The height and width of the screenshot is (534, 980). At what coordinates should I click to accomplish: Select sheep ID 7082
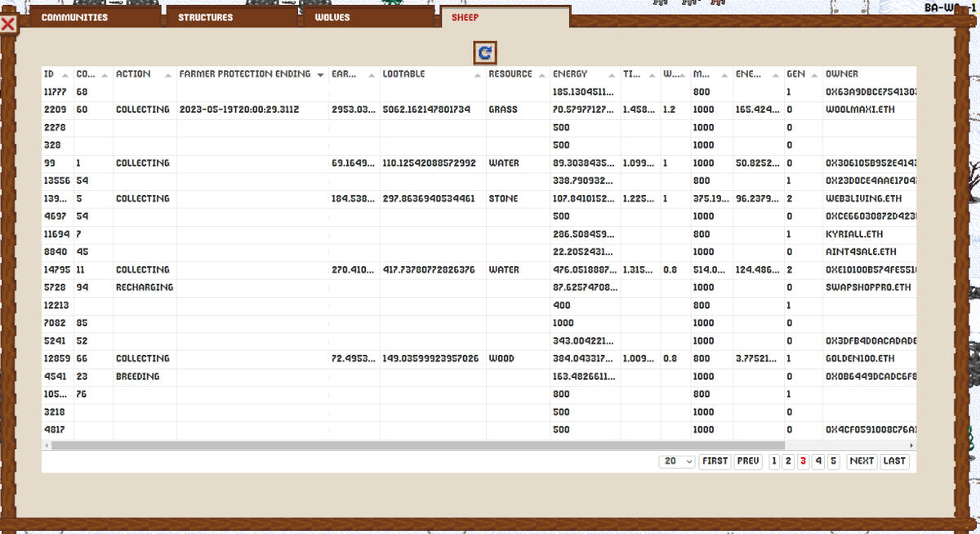click(57, 323)
